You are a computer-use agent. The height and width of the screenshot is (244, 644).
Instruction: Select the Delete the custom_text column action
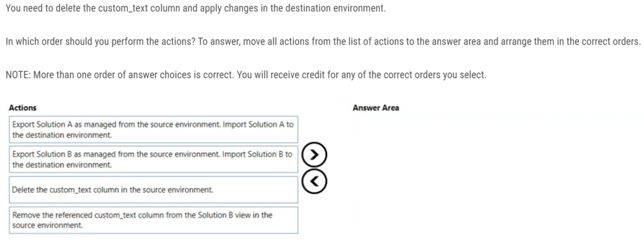[153, 190]
